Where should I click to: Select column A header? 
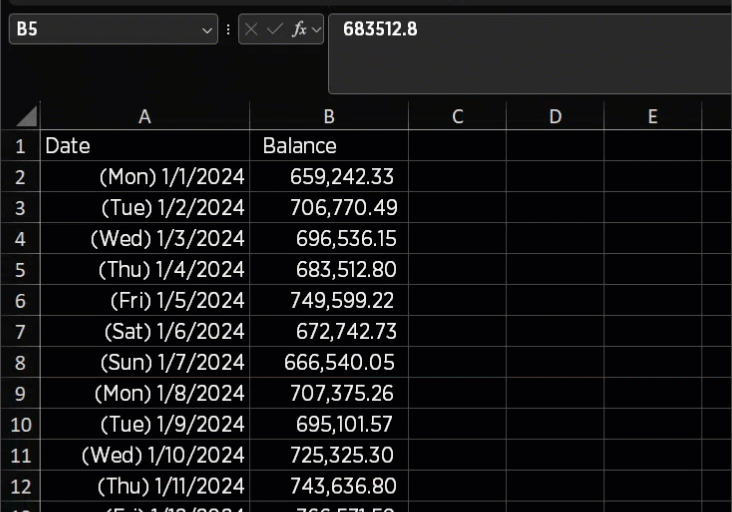pyautogui.click(x=144, y=116)
